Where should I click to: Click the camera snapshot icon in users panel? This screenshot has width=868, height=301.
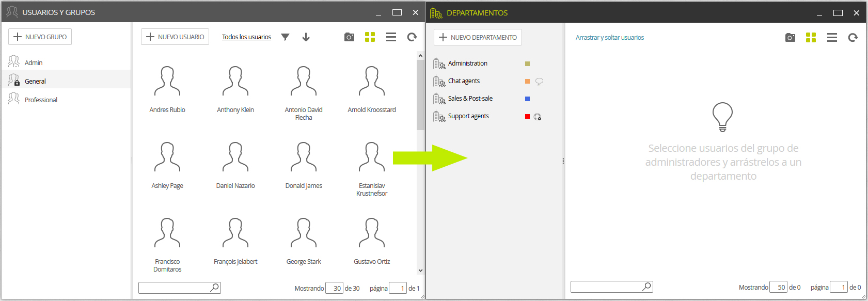pos(349,37)
